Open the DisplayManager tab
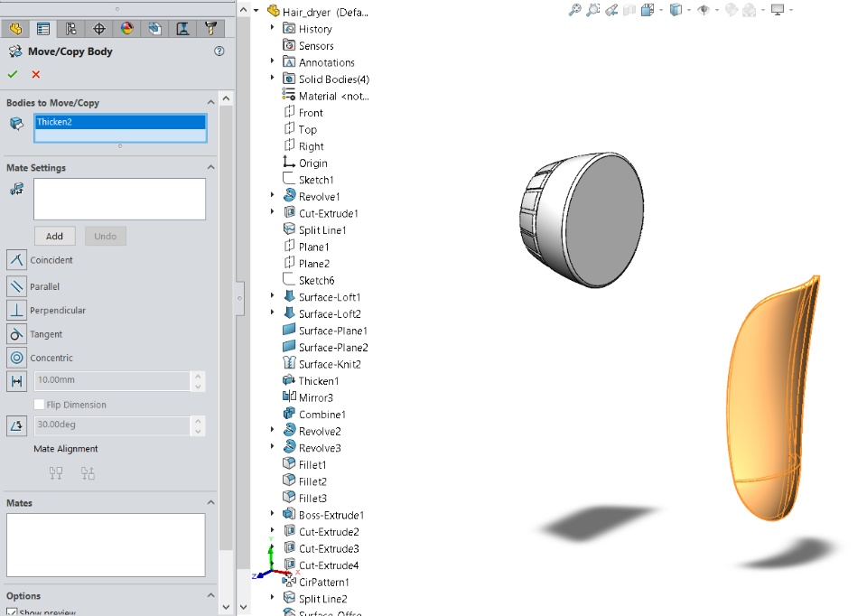The height and width of the screenshot is (616, 867). 127,29
